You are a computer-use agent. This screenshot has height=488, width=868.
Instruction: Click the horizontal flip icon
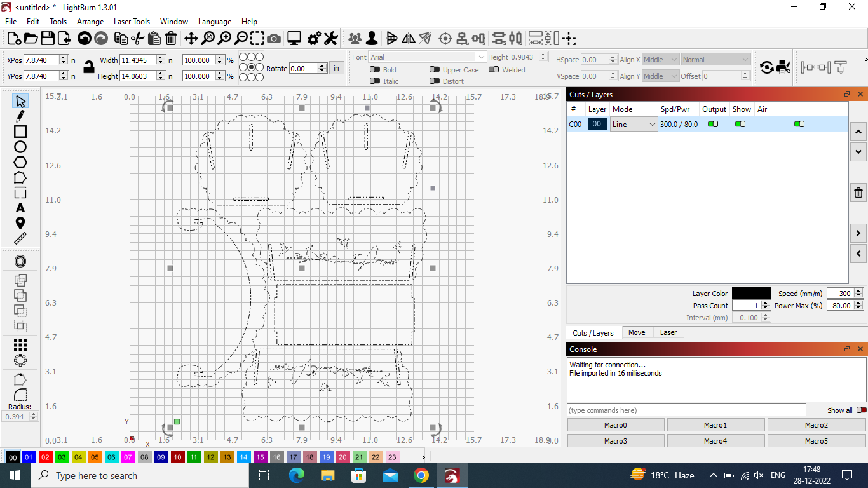coord(409,38)
